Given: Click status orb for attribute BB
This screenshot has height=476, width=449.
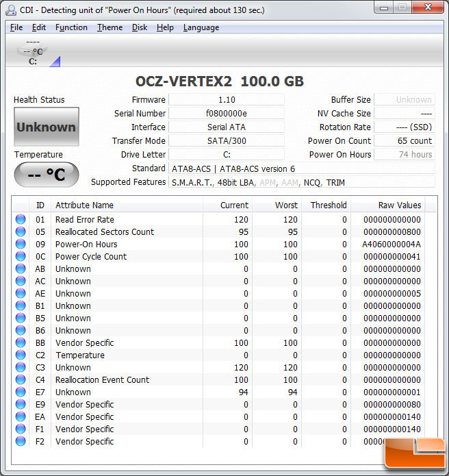Looking at the screenshot, I should click(x=21, y=342).
